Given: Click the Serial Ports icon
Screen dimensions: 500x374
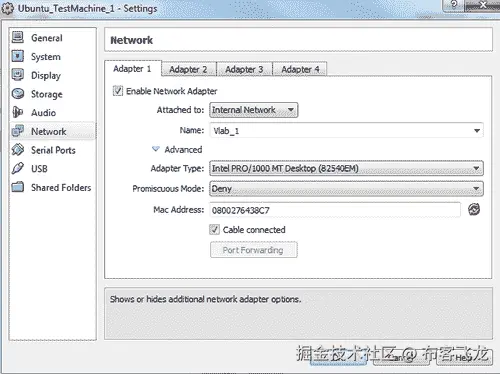Looking at the screenshot, I should click(x=18, y=150).
